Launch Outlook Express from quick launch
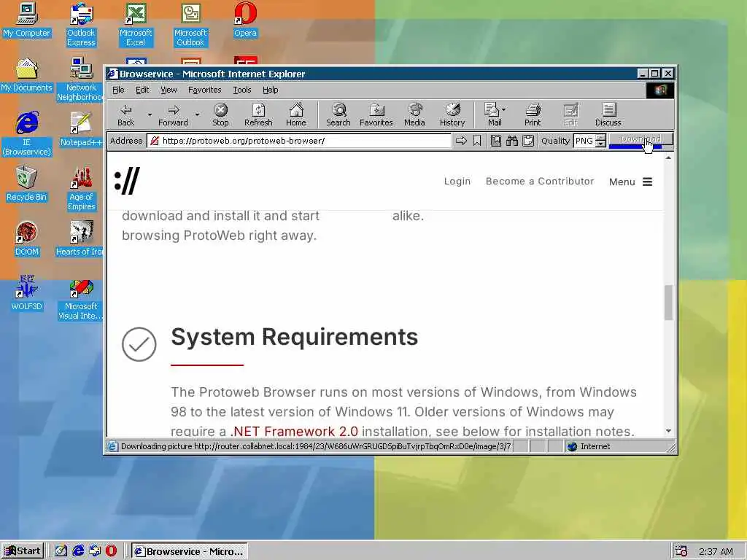Viewport: 747px width, 560px height. [95, 551]
